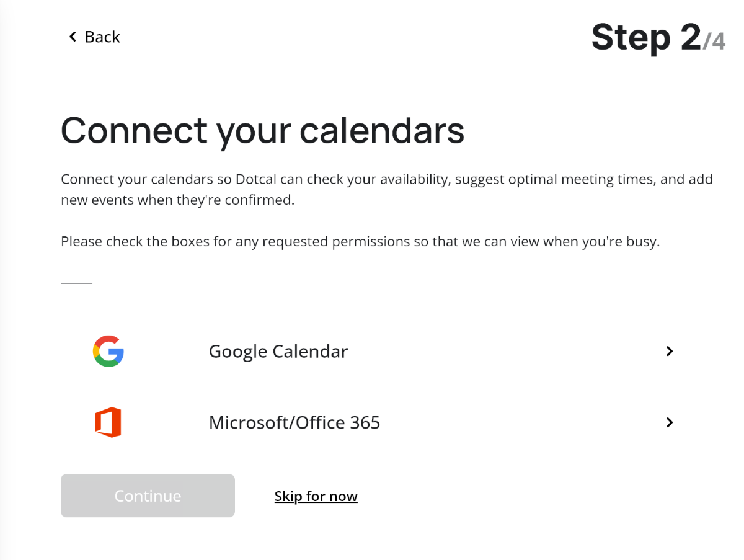
Task: Click the Back chevron arrow icon
Action: 73,37
